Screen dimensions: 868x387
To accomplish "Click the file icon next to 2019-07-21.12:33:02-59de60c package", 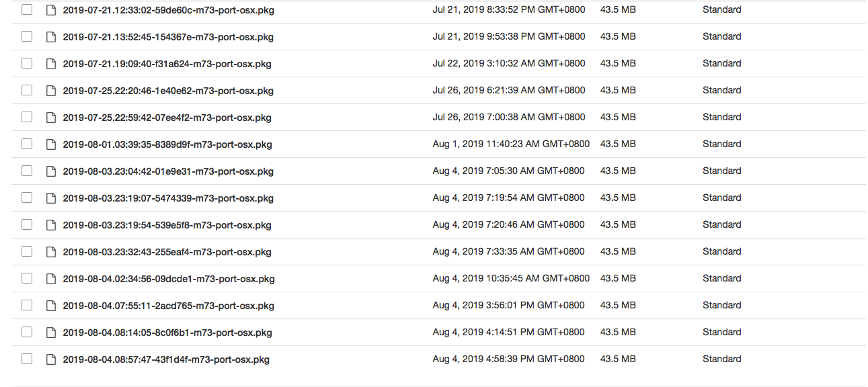I will tap(51, 9).
